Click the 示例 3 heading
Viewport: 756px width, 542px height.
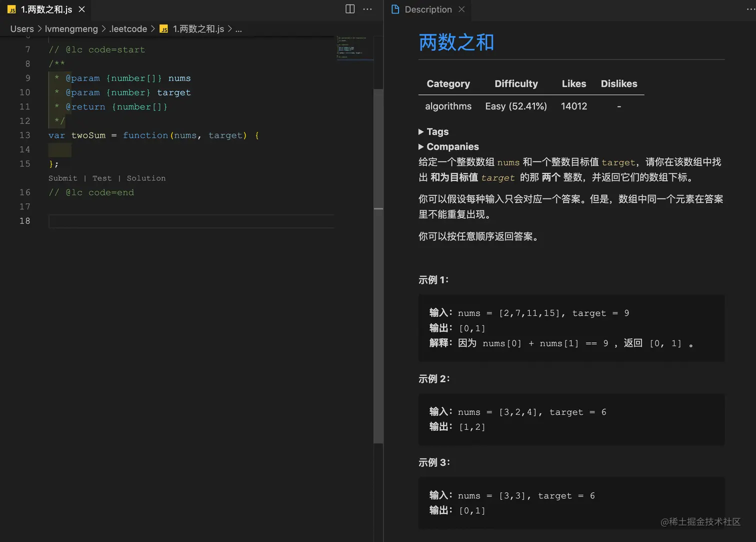434,463
